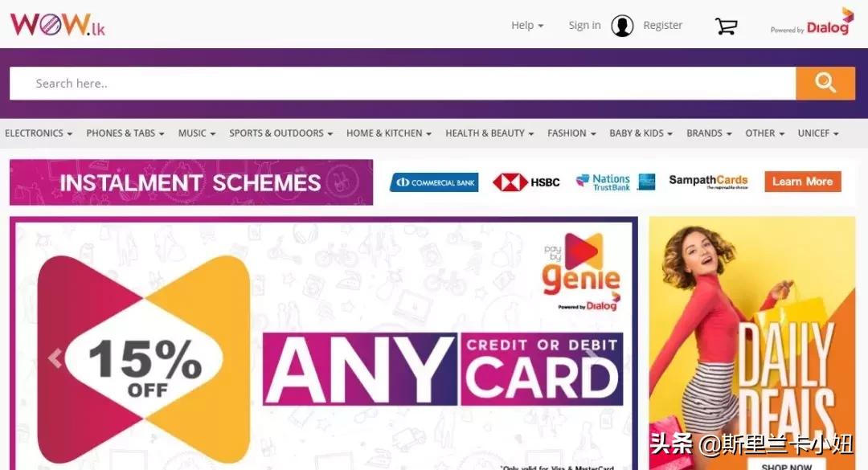The height and width of the screenshot is (470, 868).
Task: Click the Sign in link
Action: (584, 26)
